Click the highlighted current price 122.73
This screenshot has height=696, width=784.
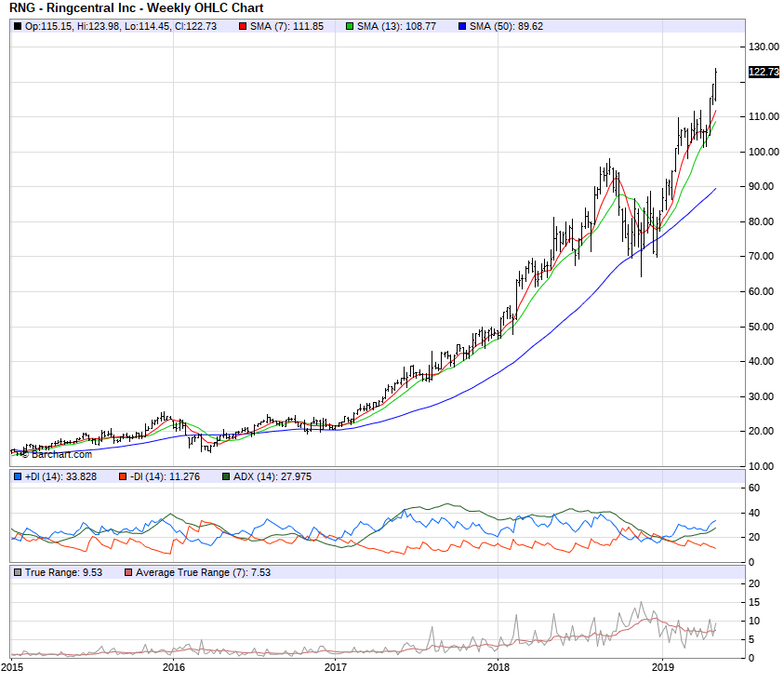coord(764,72)
